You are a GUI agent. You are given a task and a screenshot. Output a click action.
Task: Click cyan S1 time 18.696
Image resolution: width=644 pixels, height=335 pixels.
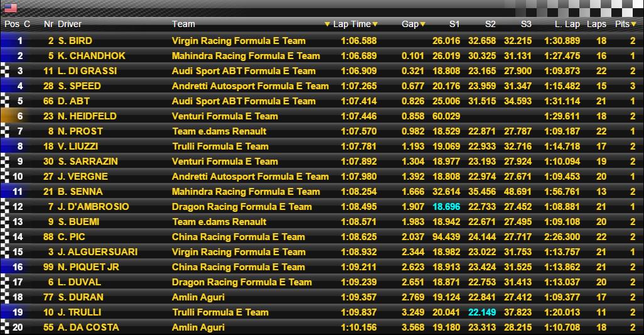point(446,206)
